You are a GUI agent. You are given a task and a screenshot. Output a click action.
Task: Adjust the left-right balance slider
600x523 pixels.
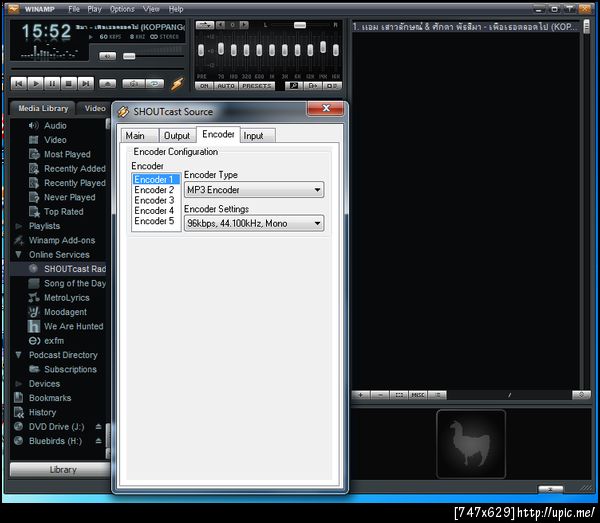[300, 25]
